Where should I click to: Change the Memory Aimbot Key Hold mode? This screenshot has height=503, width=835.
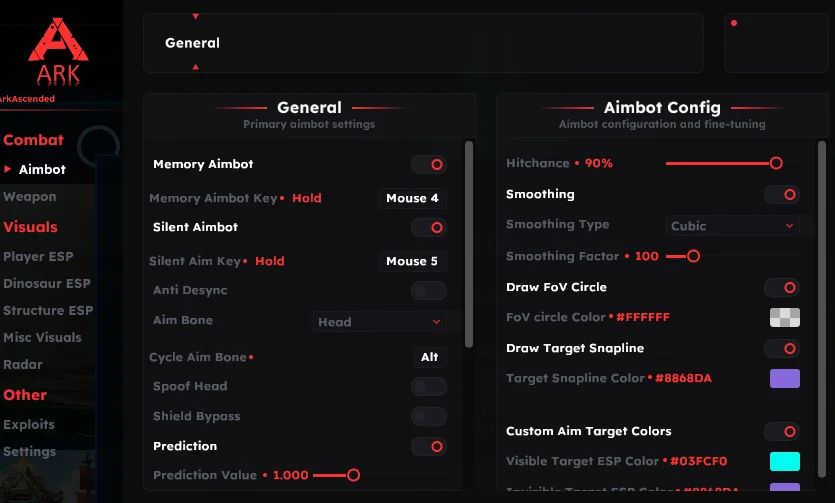[307, 198]
